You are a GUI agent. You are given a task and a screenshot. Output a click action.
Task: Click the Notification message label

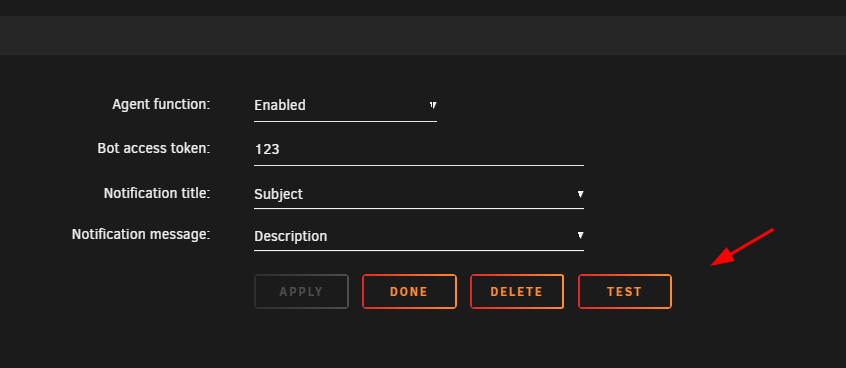141,234
